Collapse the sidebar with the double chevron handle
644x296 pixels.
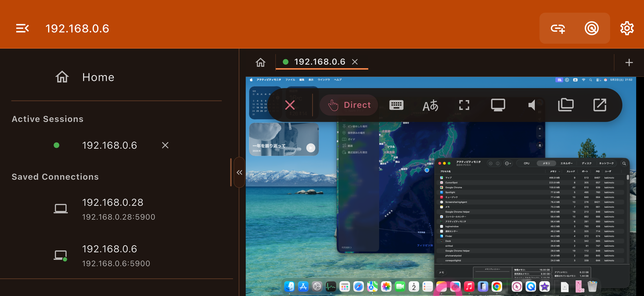click(239, 172)
